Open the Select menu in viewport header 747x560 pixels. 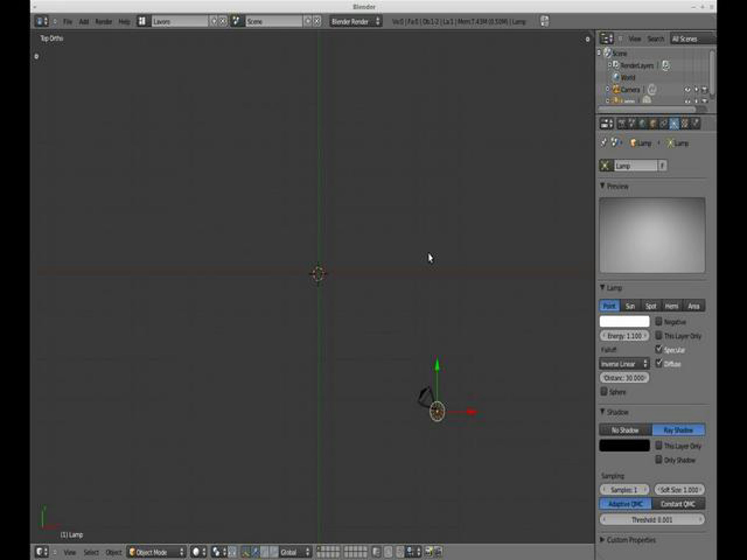tap(91, 552)
